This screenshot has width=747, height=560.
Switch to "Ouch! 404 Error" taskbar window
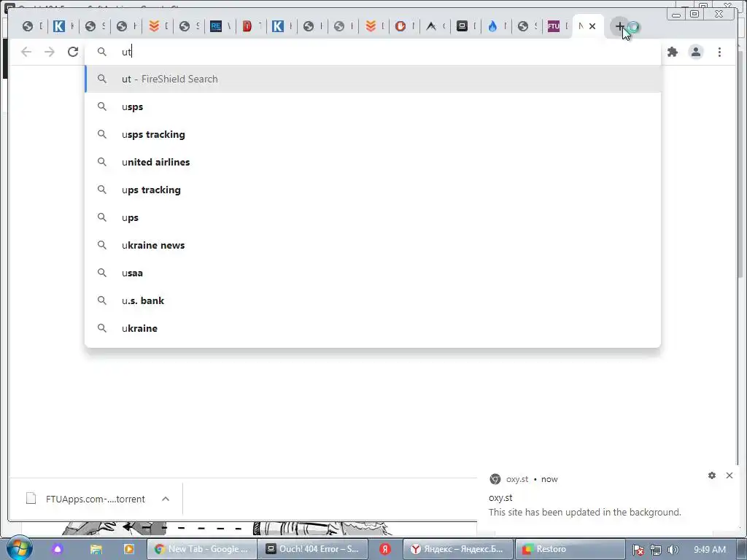(x=313, y=549)
